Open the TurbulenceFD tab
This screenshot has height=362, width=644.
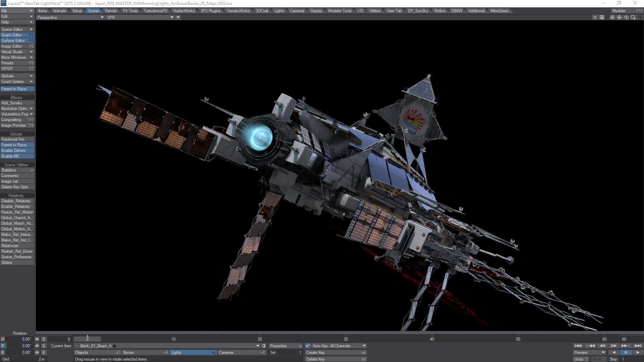pyautogui.click(x=155, y=11)
